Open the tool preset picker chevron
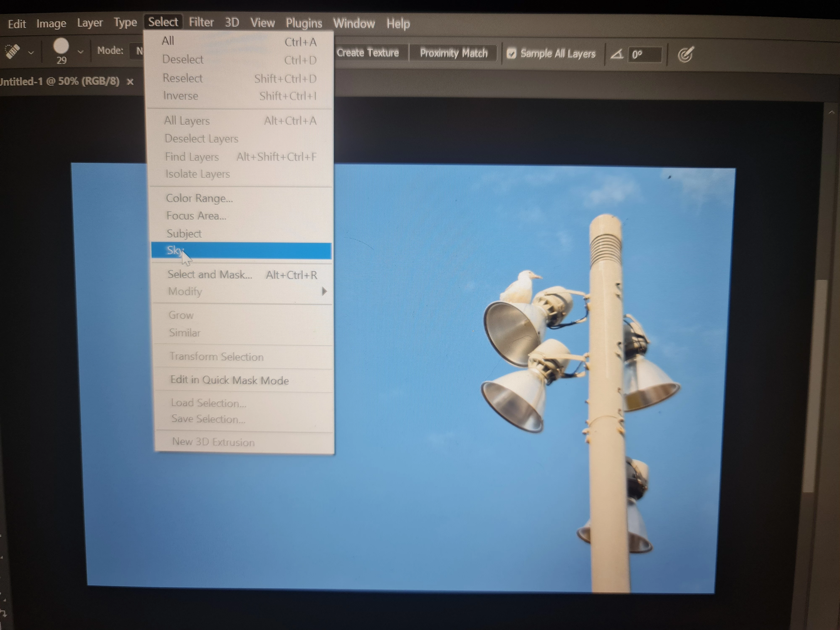Image resolution: width=840 pixels, height=630 pixels. point(31,52)
